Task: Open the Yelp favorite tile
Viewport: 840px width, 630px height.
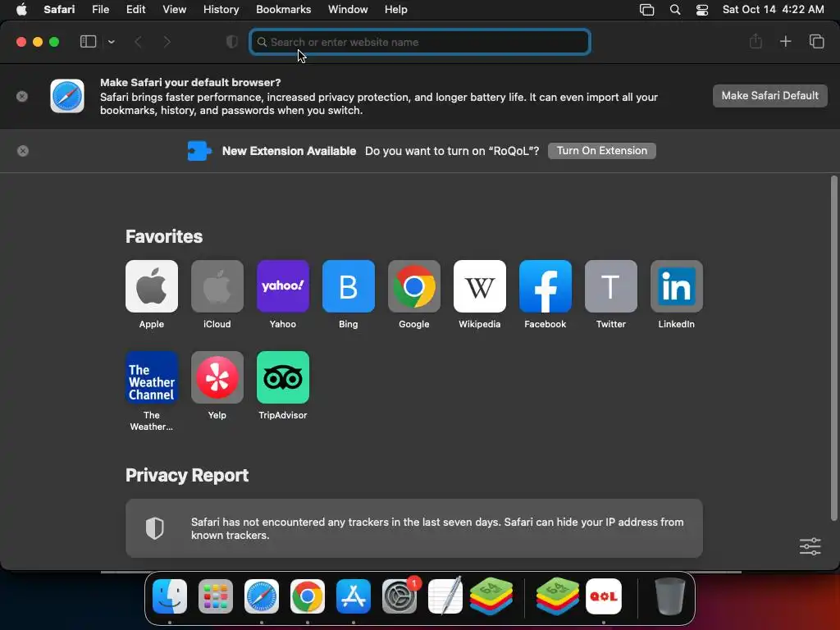Action: pos(217,377)
